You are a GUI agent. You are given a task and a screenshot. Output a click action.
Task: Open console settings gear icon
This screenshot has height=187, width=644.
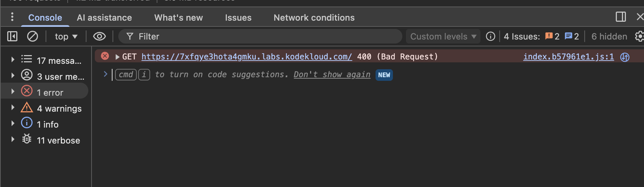tap(639, 36)
